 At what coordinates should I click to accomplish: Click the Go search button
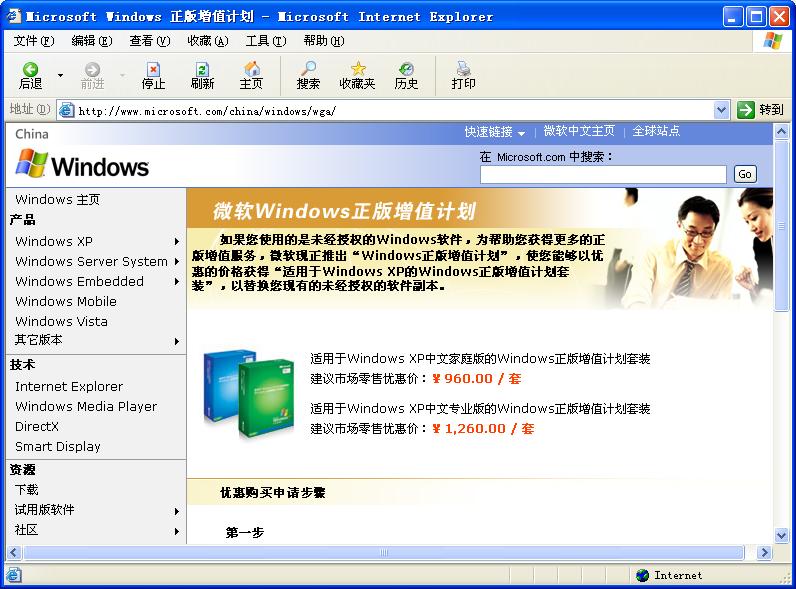745,174
